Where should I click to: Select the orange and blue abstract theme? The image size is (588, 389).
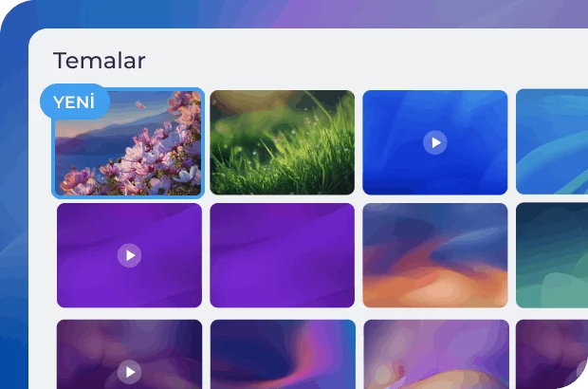(x=435, y=255)
